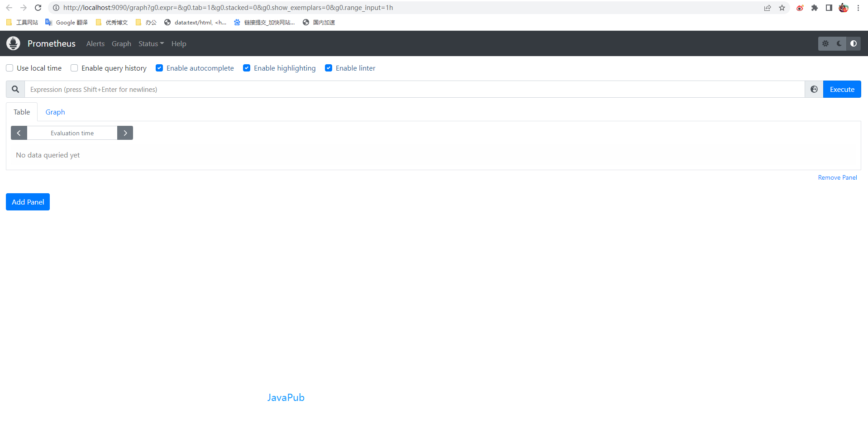The height and width of the screenshot is (429, 868).
Task: Open the Extensions puzzle icon
Action: (815, 8)
